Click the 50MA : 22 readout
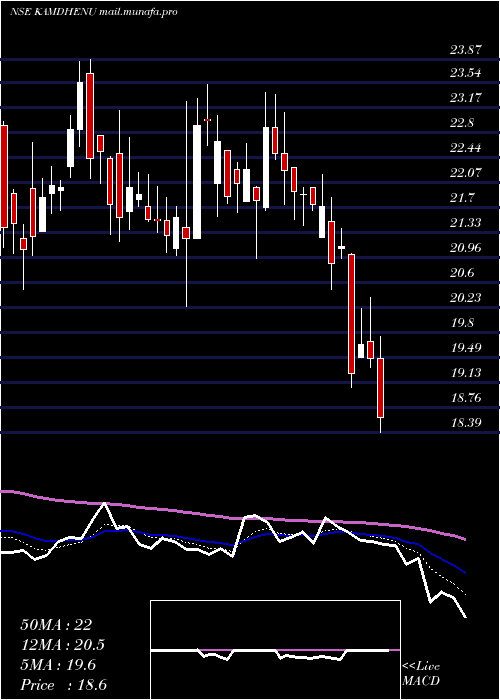The image size is (500, 700). [x=56, y=625]
